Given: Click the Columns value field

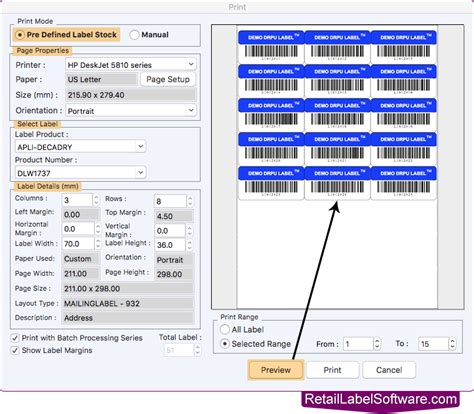Looking at the screenshot, I should coord(77,200).
